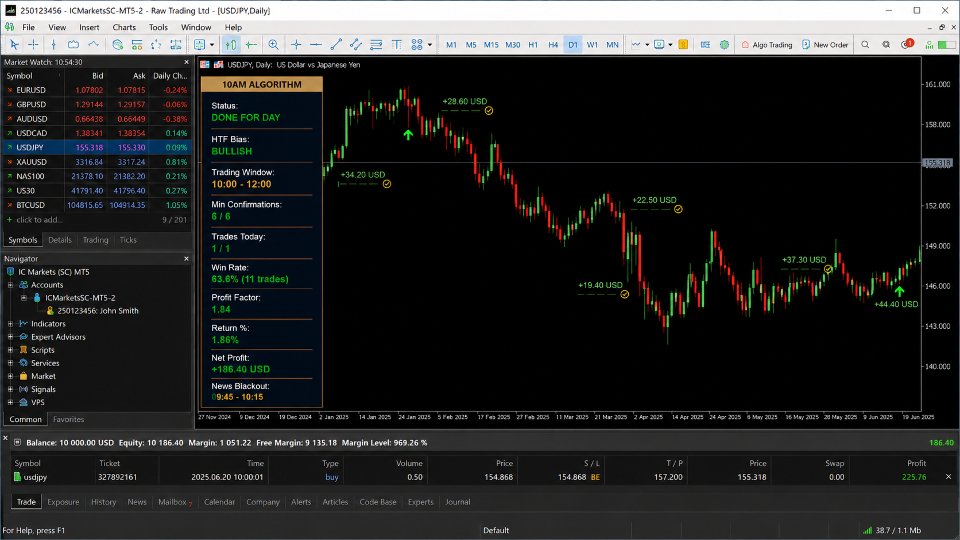Select account 250123456: John Smith
The height and width of the screenshot is (540, 960).
click(97, 310)
